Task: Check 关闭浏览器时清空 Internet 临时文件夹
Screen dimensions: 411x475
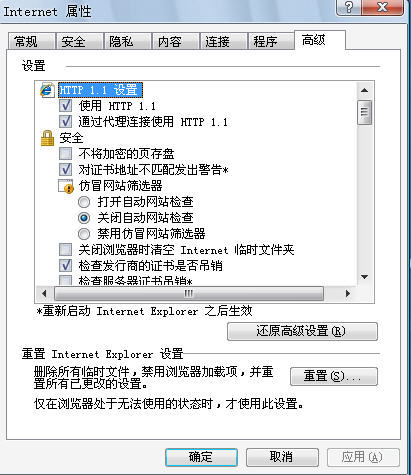Action: pyautogui.click(x=65, y=249)
